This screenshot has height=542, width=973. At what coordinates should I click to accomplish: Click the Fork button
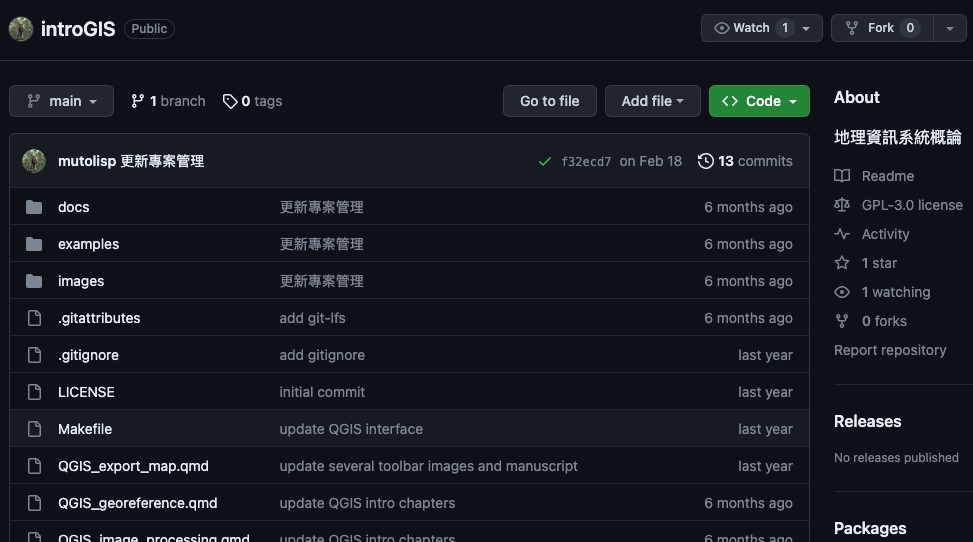[x=882, y=28]
